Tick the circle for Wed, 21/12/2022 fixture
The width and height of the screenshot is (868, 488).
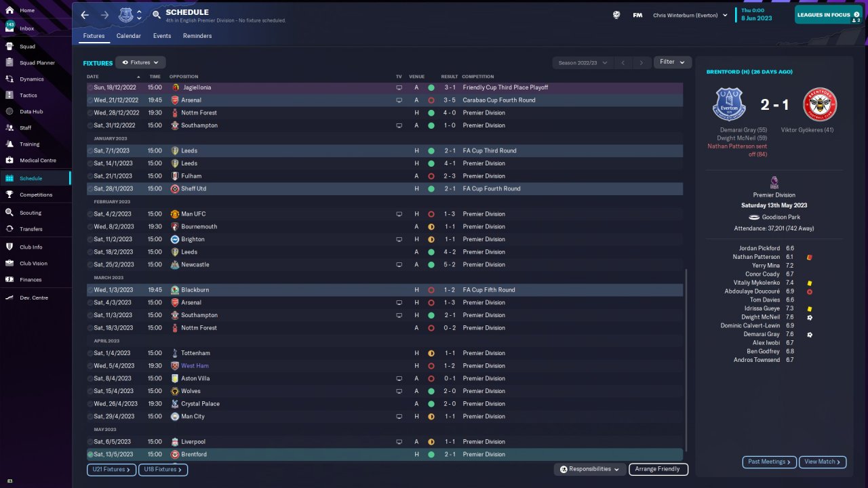[x=90, y=100]
